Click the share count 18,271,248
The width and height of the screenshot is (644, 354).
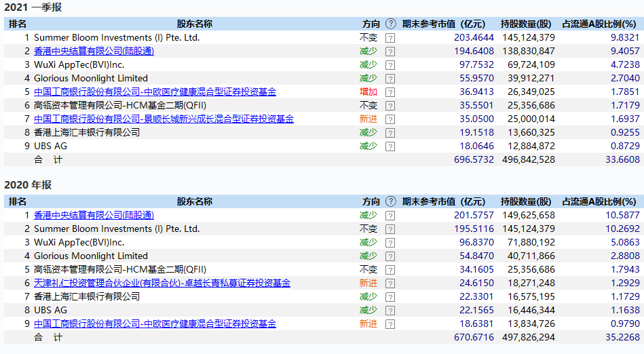click(x=531, y=283)
